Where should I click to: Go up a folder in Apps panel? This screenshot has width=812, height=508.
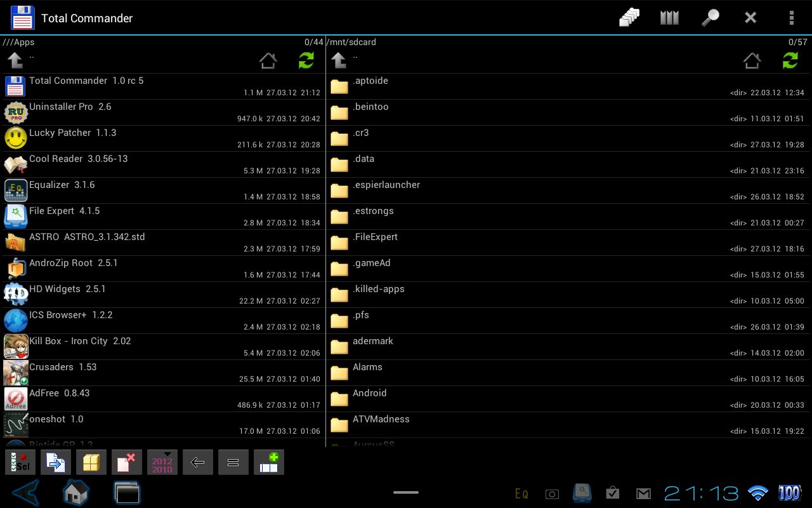point(15,60)
